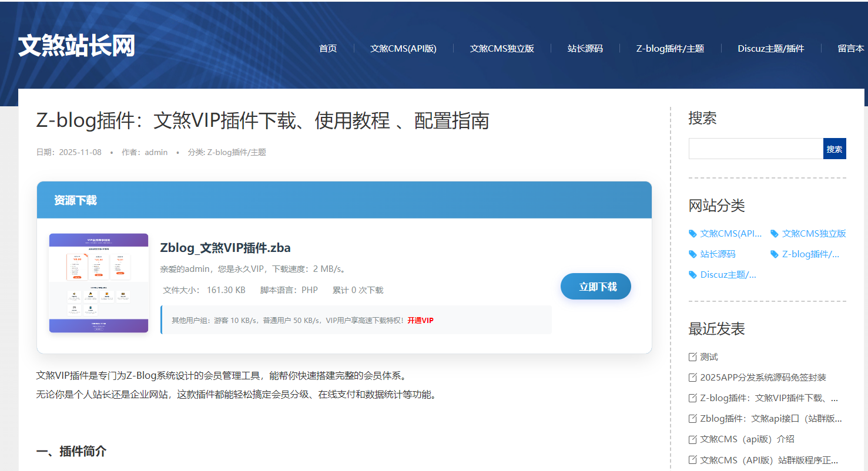Click the author admin link
The width and height of the screenshot is (868, 471).
(156, 152)
